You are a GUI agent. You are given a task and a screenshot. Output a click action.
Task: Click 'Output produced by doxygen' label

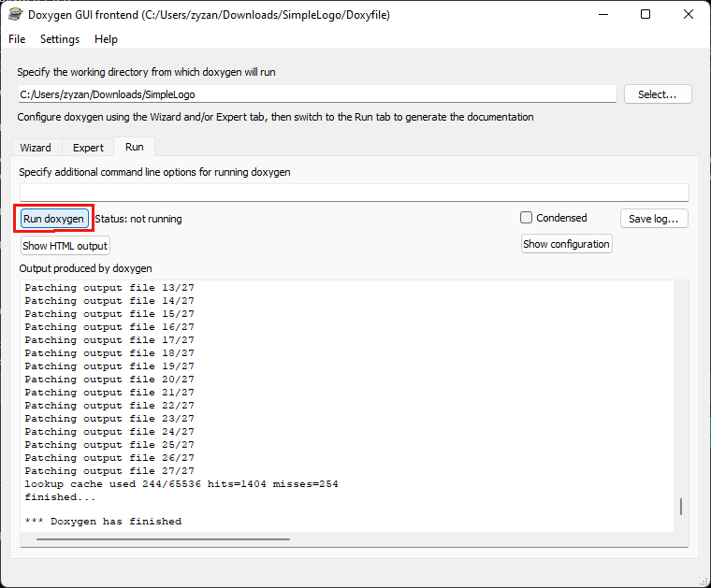(x=85, y=268)
